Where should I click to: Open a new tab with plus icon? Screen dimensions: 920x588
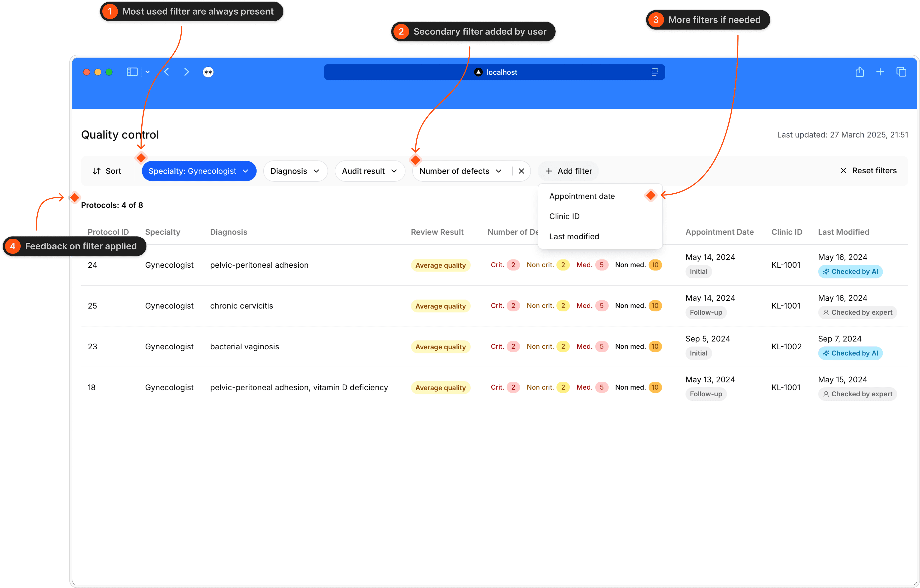point(880,72)
